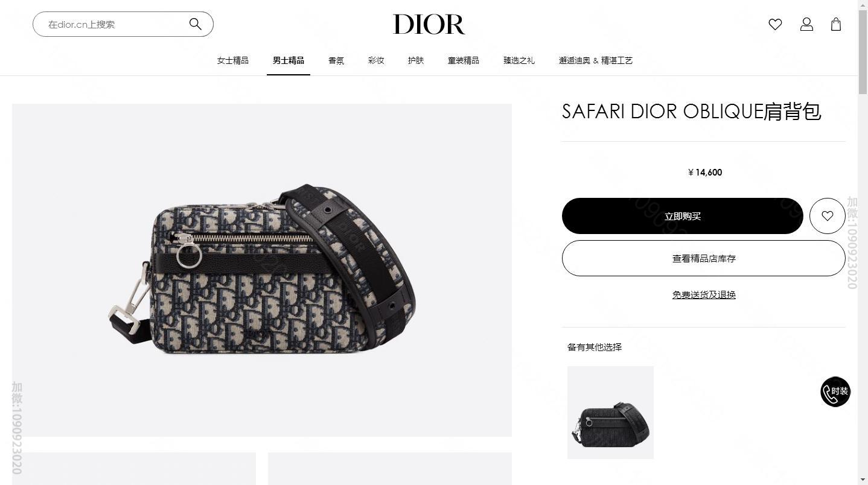The width and height of the screenshot is (868, 485).
Task: Click the DIOR logo
Action: [x=429, y=25]
